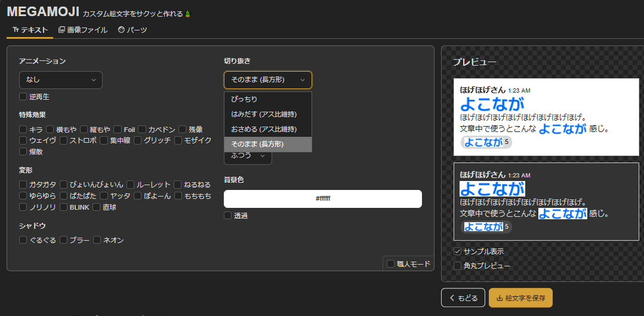Collapse the 切り抜き dropdown
The height and width of the screenshot is (316, 644).
click(267, 80)
